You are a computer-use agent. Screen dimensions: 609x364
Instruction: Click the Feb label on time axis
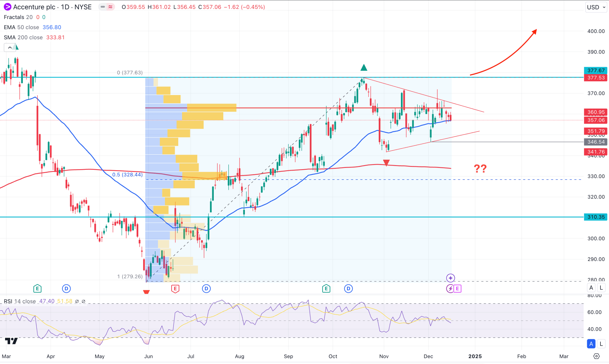[x=522, y=356]
